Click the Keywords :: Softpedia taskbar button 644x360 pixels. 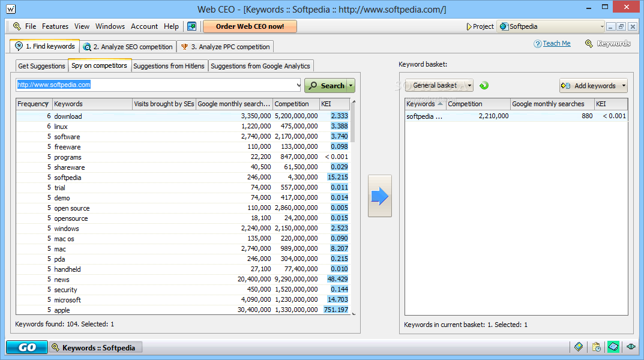click(96, 347)
